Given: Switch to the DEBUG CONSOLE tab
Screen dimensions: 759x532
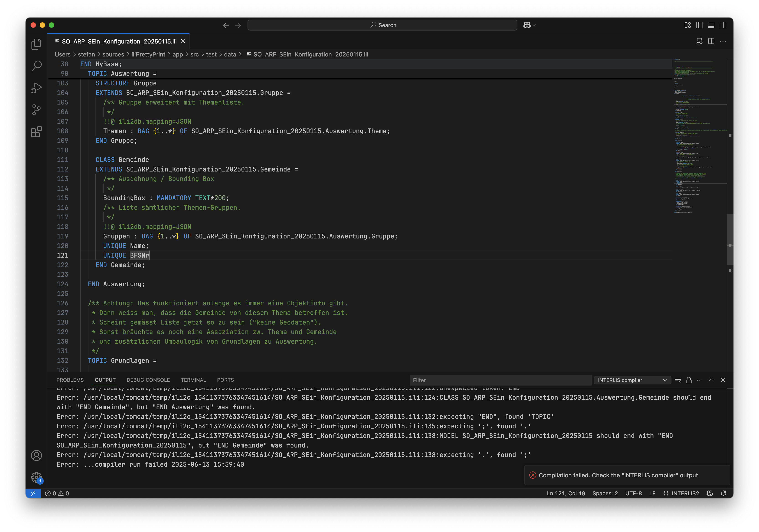Looking at the screenshot, I should (148, 380).
